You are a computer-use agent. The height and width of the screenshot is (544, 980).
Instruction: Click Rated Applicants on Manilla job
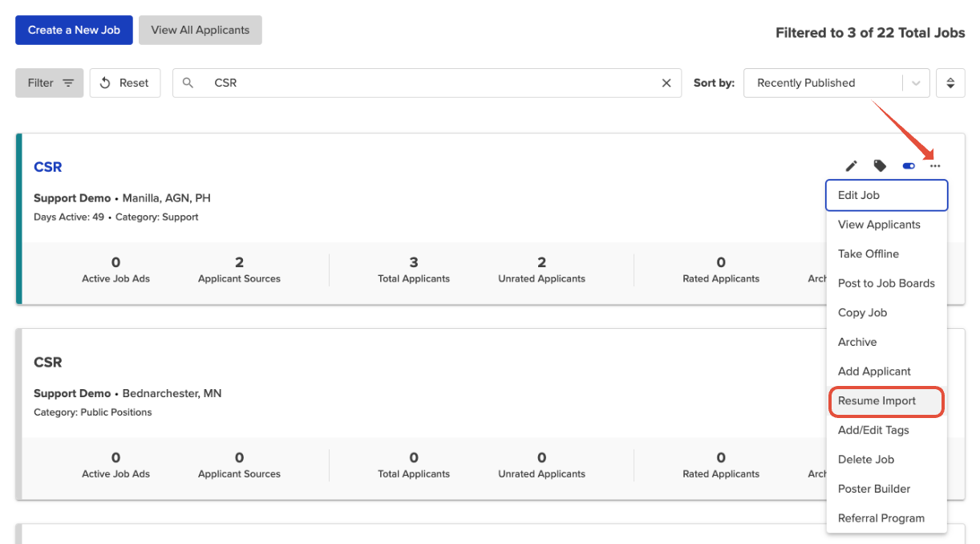pyautogui.click(x=721, y=270)
